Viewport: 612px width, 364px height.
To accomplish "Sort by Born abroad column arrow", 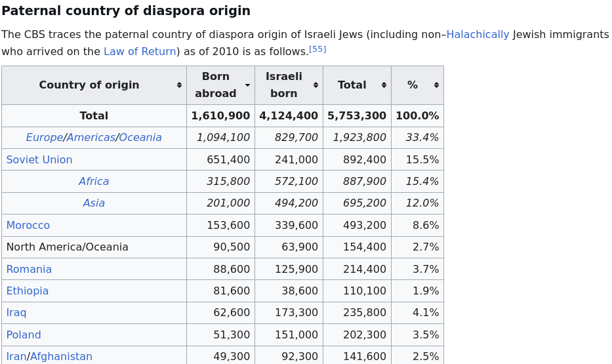I will [x=247, y=85].
